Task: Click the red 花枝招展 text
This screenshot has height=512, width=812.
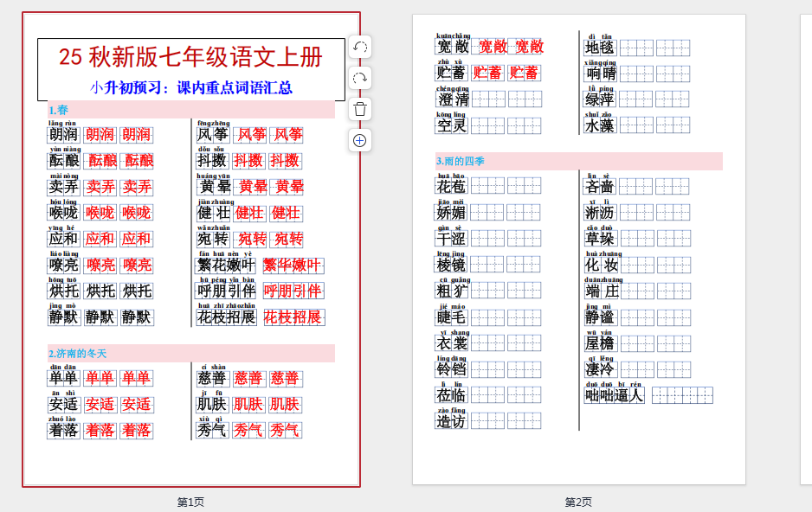Action: click(293, 317)
